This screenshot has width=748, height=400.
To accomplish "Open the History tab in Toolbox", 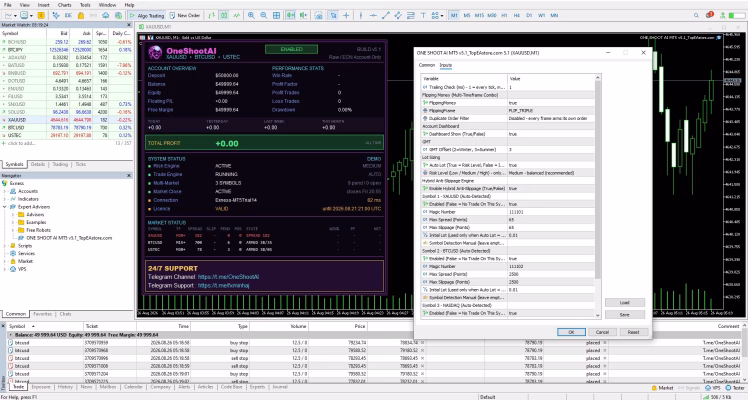I will (65, 387).
